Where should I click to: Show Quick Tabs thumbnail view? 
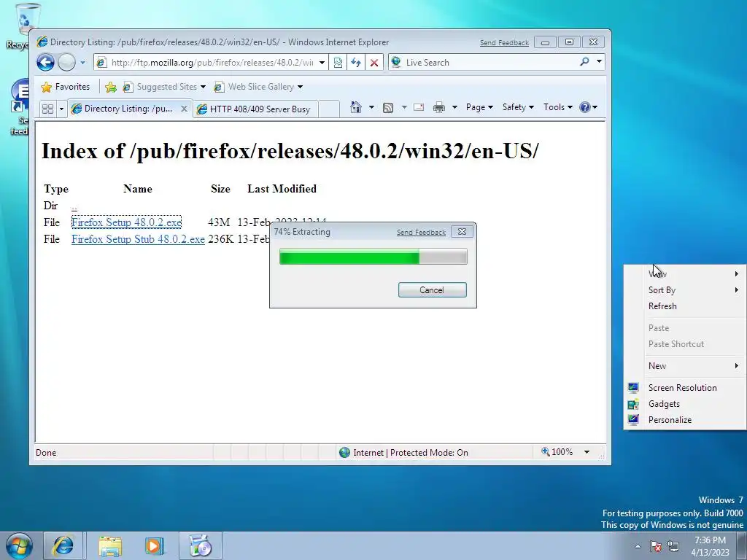[47, 109]
